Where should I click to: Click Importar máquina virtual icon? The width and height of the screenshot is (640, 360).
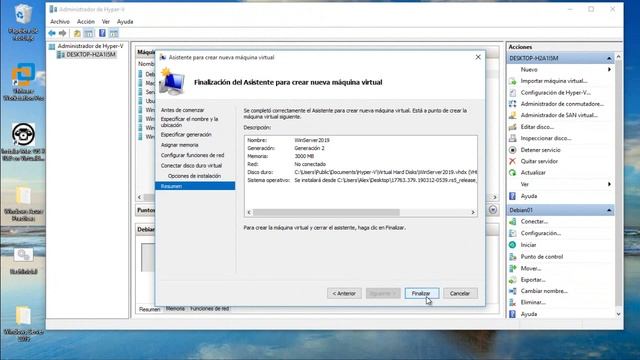(x=513, y=81)
